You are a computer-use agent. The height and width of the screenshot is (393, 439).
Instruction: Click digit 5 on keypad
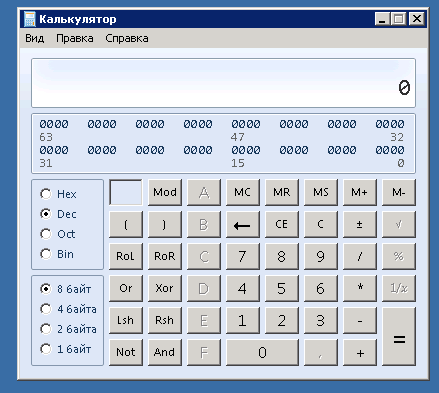pyautogui.click(x=282, y=288)
